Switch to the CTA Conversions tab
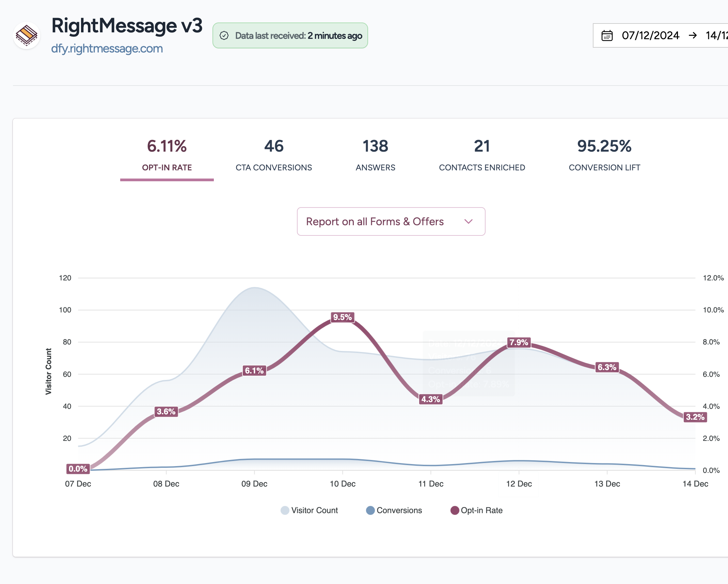 tap(274, 156)
